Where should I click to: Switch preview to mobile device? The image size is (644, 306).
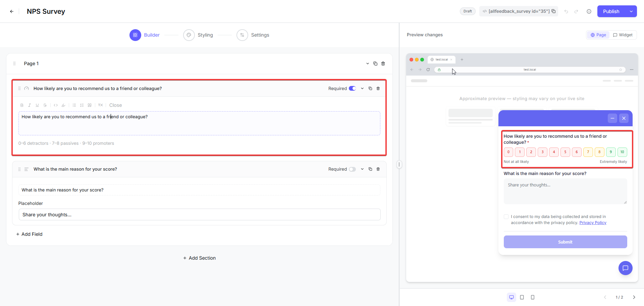[533, 297]
